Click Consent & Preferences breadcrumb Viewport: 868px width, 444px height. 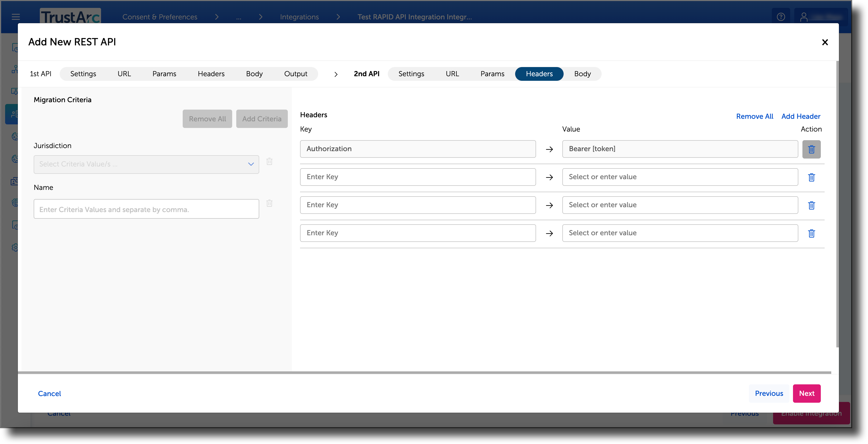160,17
